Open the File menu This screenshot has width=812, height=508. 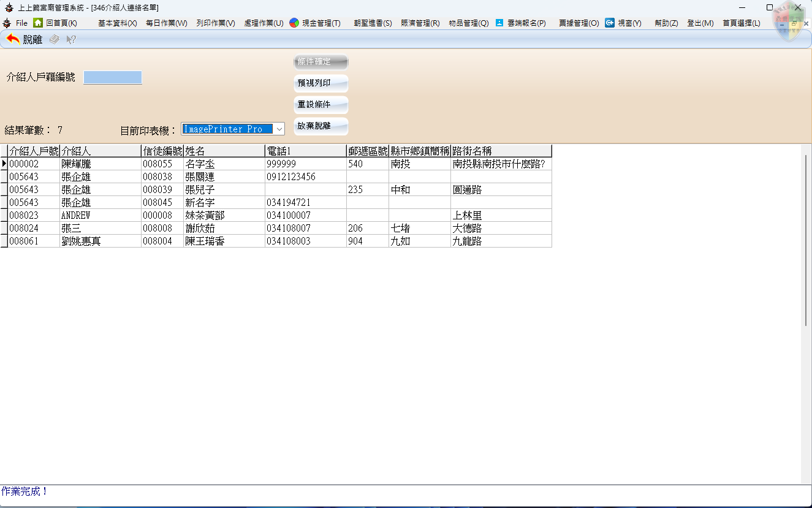click(x=21, y=22)
